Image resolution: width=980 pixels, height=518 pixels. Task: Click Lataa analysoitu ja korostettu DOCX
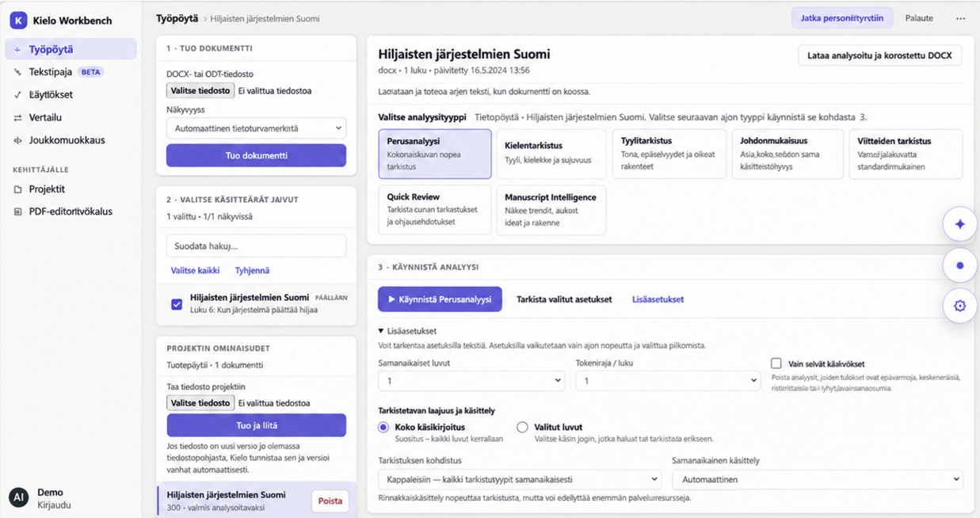[x=879, y=55]
